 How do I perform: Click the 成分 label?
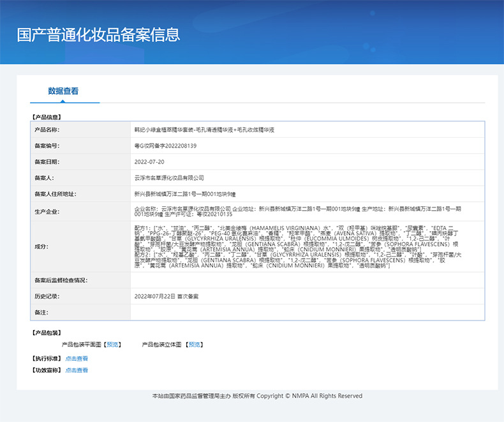tap(41, 246)
